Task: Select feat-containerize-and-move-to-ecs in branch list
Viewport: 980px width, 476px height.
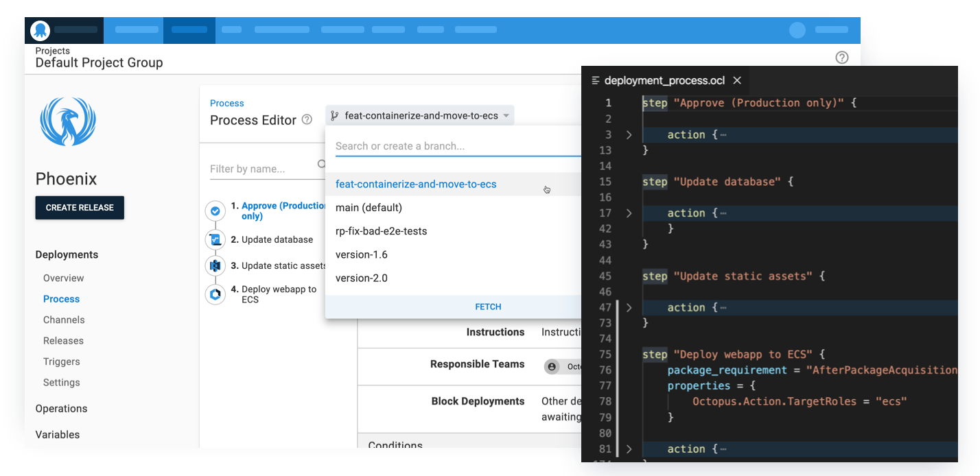Action: click(x=453, y=185)
